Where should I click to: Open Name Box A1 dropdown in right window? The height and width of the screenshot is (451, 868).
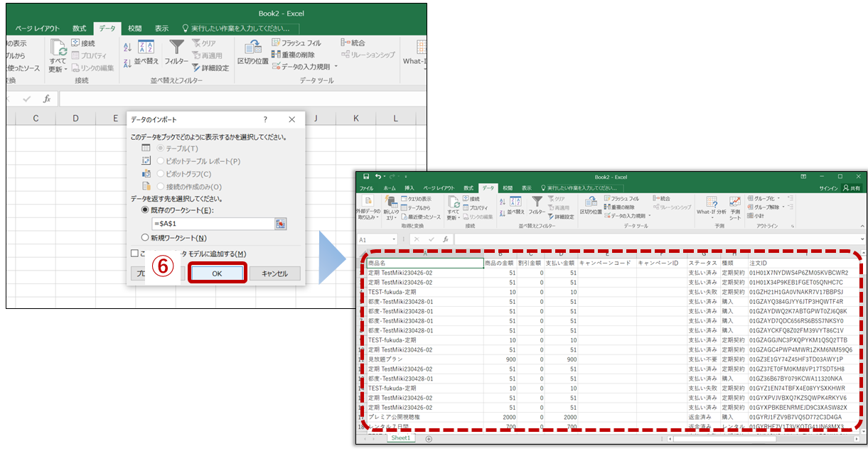394,239
